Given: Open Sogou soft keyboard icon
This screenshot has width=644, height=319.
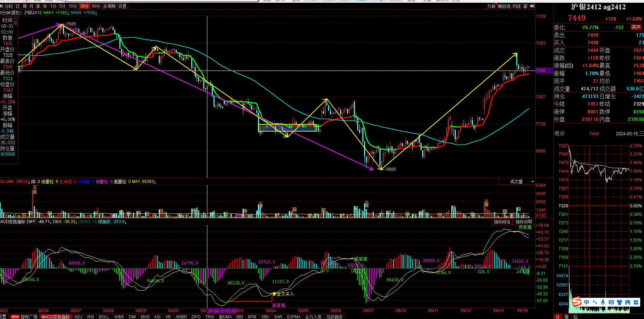Looking at the screenshot, I should click(611, 302).
